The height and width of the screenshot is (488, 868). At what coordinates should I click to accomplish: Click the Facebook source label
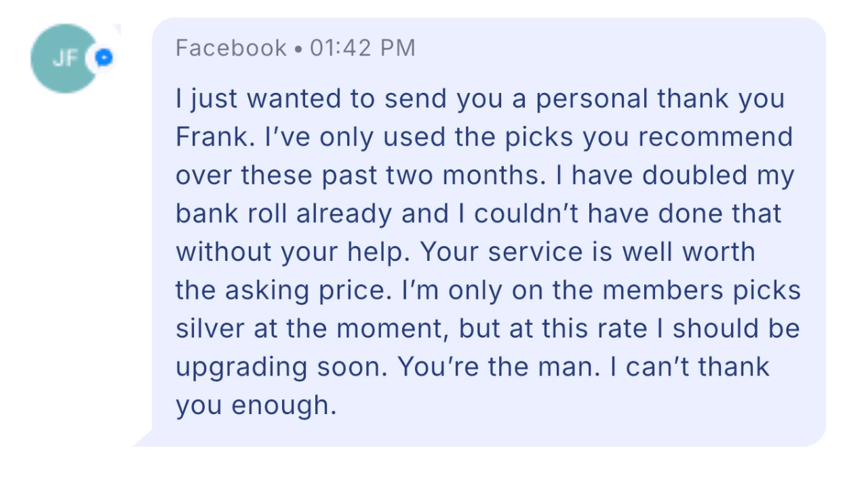coord(231,48)
